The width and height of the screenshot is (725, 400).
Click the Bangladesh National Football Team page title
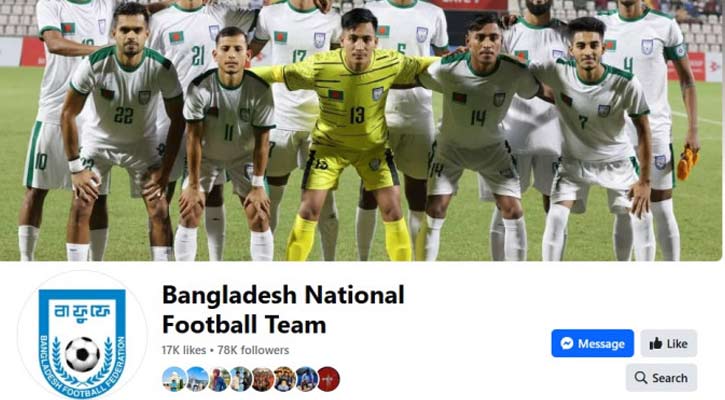coord(283,309)
